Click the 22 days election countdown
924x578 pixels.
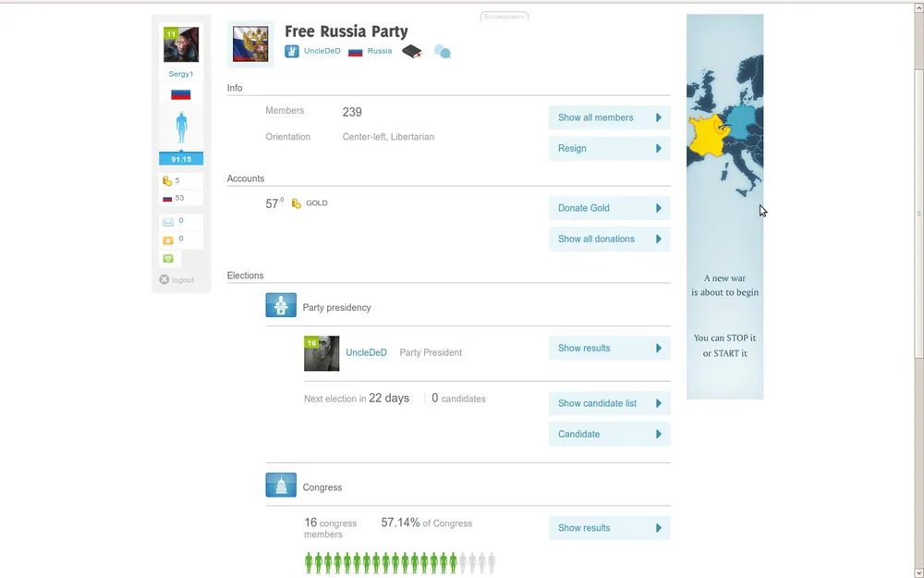point(389,398)
